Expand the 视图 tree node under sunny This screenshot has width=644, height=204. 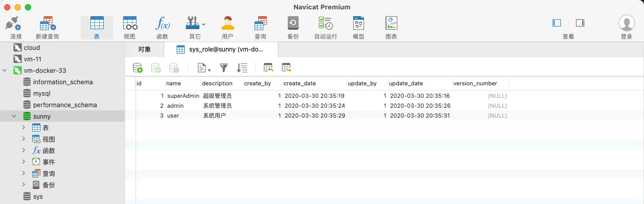(x=24, y=139)
